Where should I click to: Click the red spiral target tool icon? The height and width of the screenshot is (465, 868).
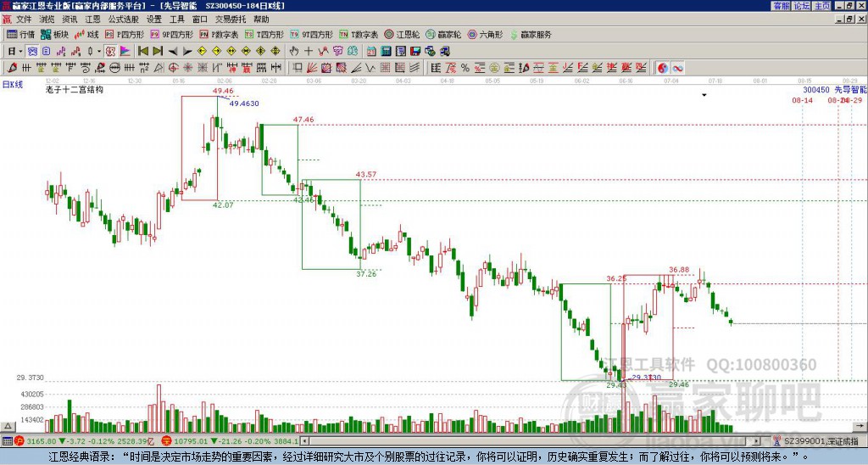(173, 68)
